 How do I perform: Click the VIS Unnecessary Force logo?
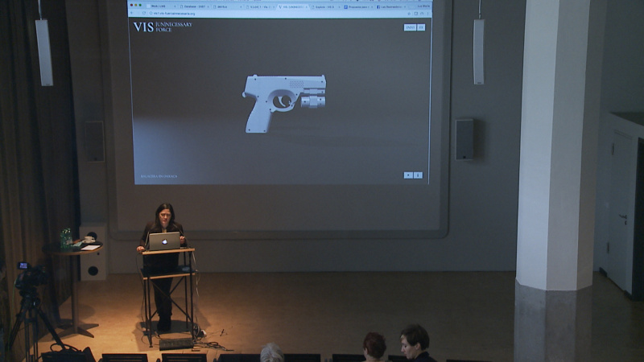pos(163,27)
